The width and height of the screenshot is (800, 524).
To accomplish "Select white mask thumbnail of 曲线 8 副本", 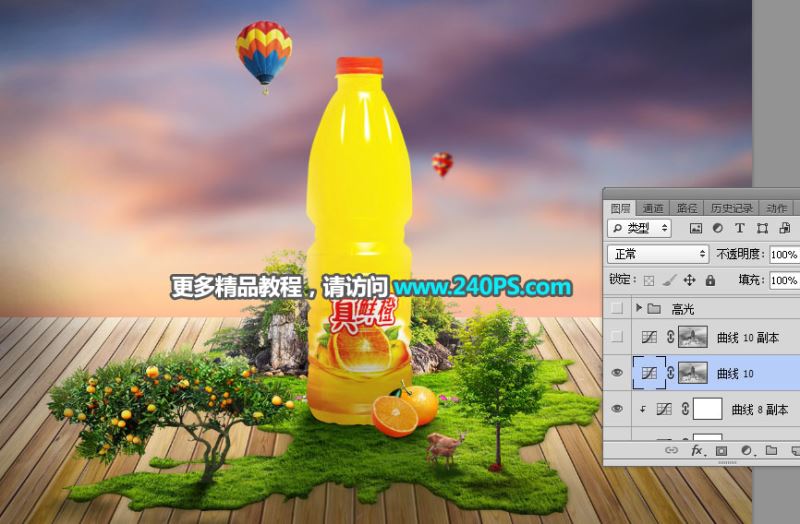I will pyautogui.click(x=707, y=409).
